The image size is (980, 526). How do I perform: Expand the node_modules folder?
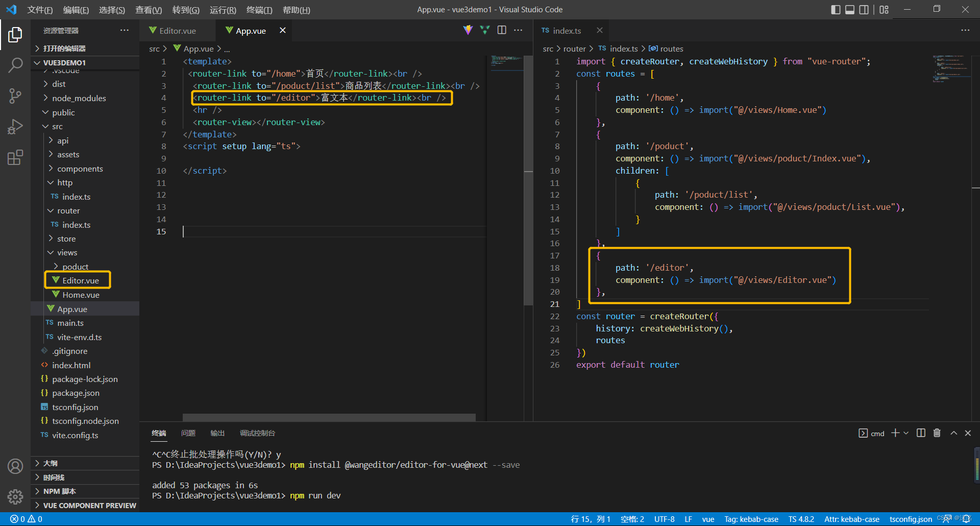coord(79,98)
